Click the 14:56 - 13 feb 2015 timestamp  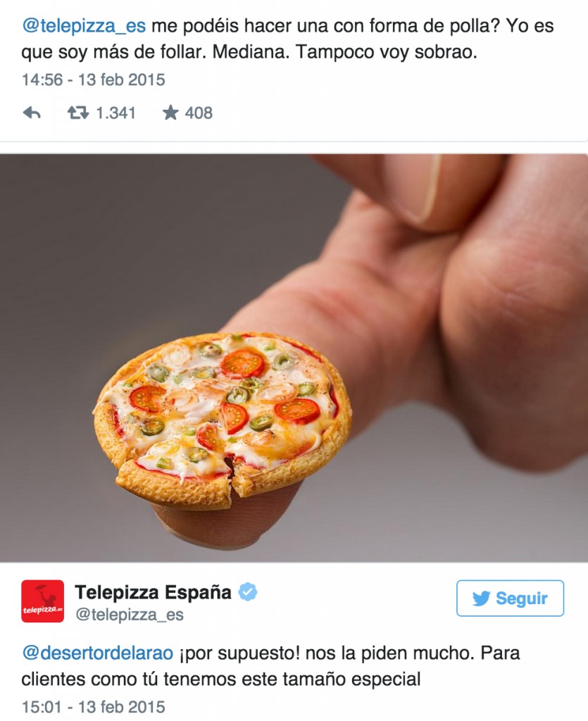(94, 80)
